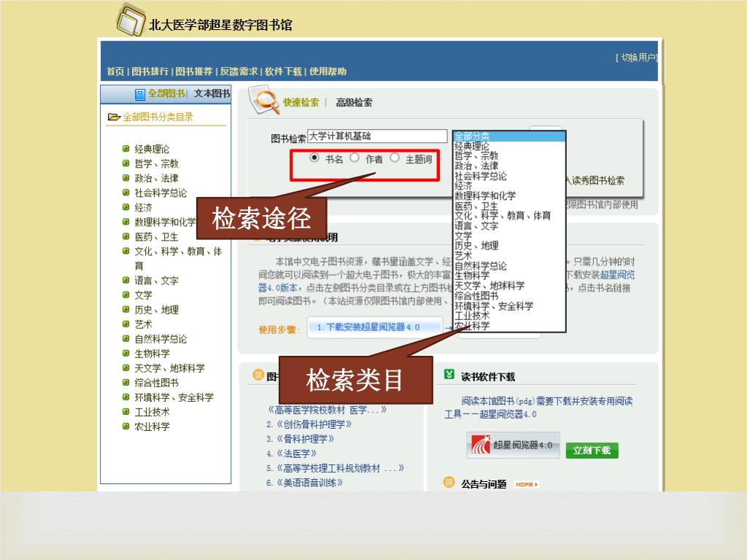Click the green bullet beside 文学
Image resolution: width=747 pixels, height=560 pixels.
(125, 295)
